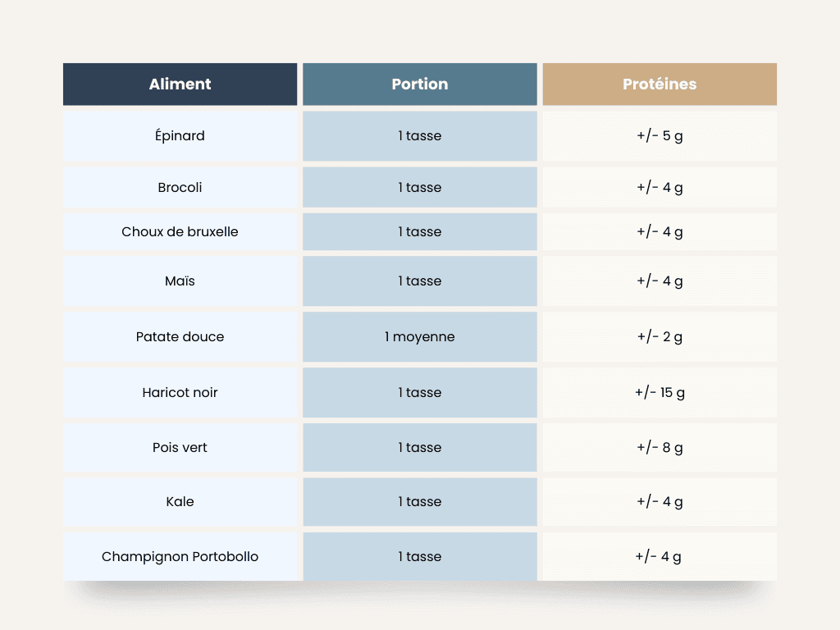The height and width of the screenshot is (630, 840).
Task: Select the Brocoli cell
Action: click(x=180, y=188)
